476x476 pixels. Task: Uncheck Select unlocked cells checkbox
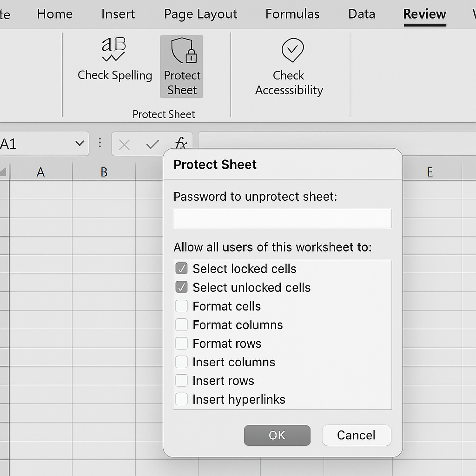click(181, 287)
